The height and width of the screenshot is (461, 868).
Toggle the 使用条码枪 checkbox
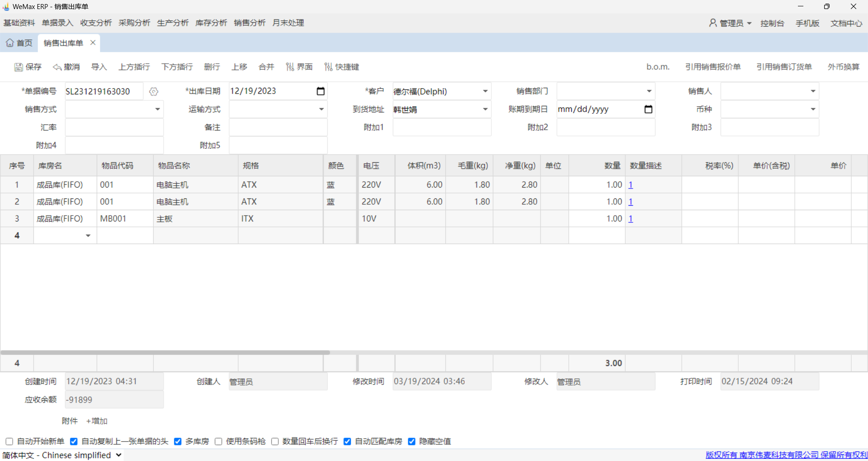[218, 442]
